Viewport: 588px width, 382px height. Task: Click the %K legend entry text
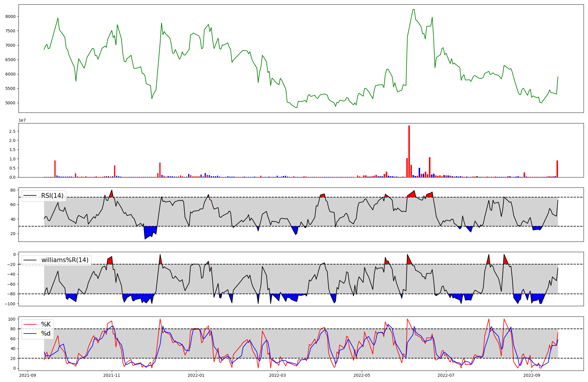pos(46,324)
